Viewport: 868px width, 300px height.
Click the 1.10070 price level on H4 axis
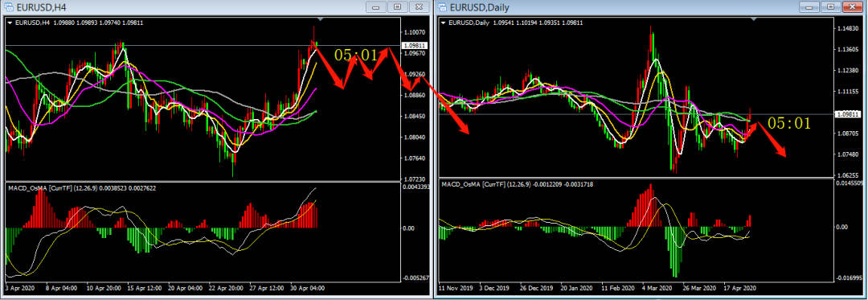(x=414, y=33)
